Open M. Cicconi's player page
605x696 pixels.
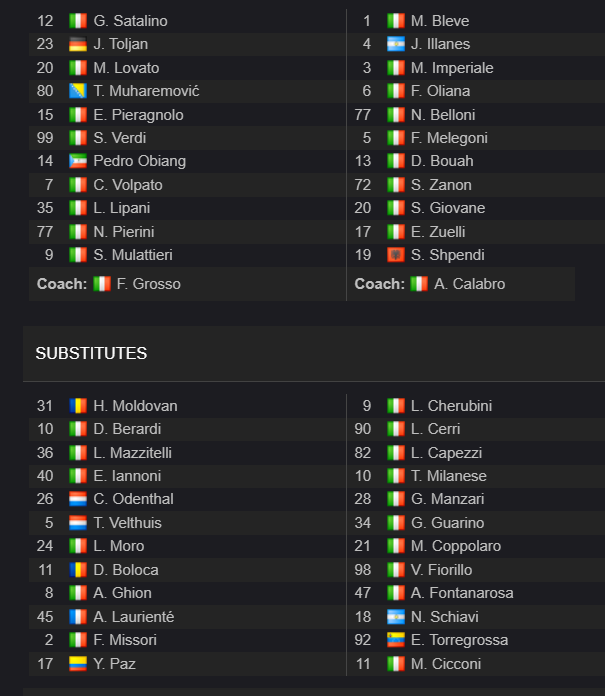click(446, 664)
